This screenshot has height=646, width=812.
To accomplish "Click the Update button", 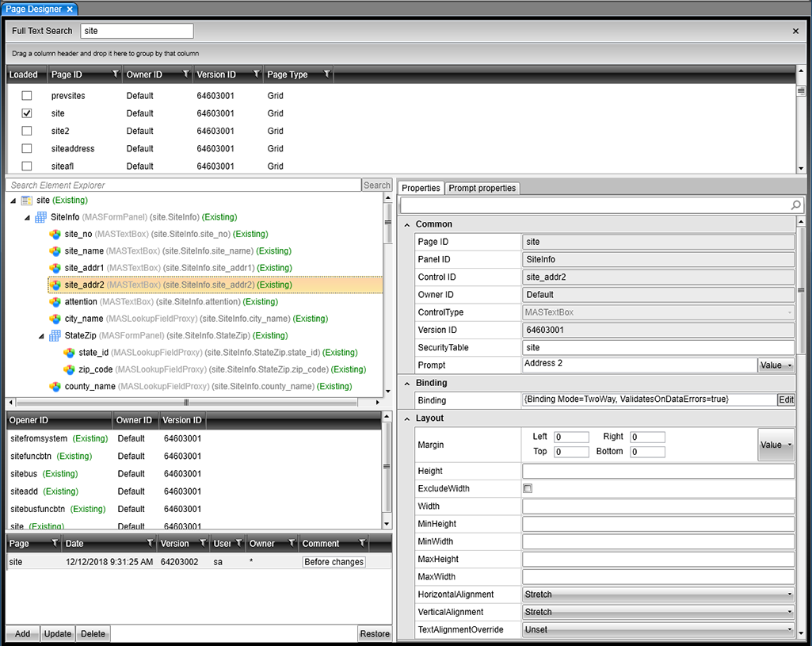I will click(58, 633).
